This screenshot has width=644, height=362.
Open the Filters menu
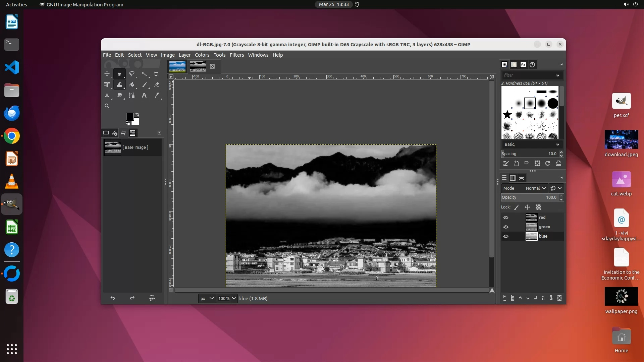[236, 55]
